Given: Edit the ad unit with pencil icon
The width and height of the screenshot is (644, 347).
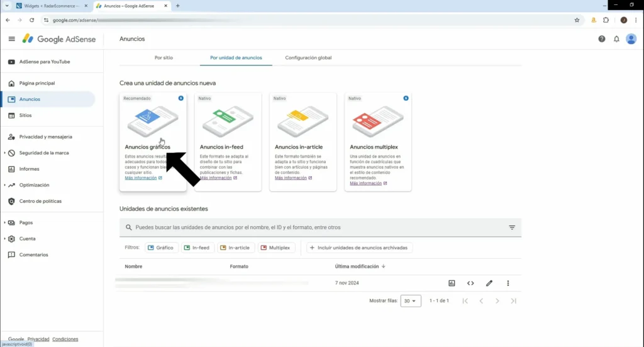Looking at the screenshot, I should click(x=489, y=283).
